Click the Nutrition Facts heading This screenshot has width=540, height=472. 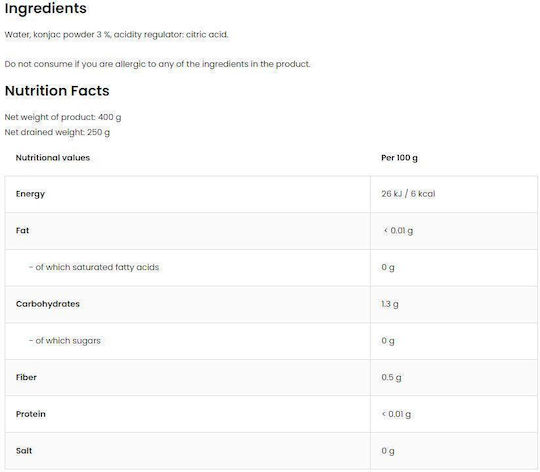[x=57, y=91]
